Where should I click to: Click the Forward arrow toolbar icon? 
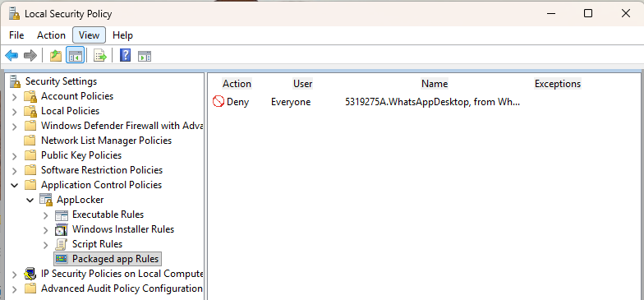click(30, 55)
